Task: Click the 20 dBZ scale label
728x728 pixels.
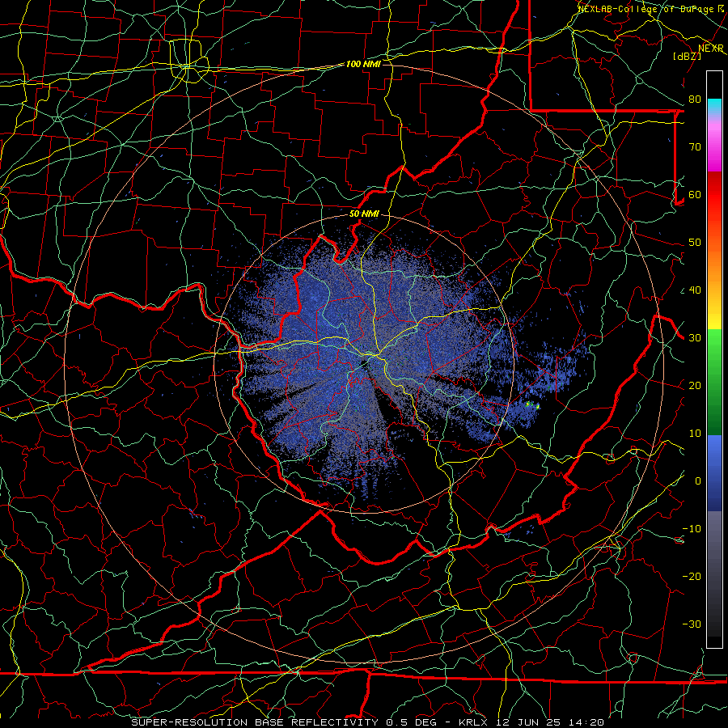Action: click(695, 387)
